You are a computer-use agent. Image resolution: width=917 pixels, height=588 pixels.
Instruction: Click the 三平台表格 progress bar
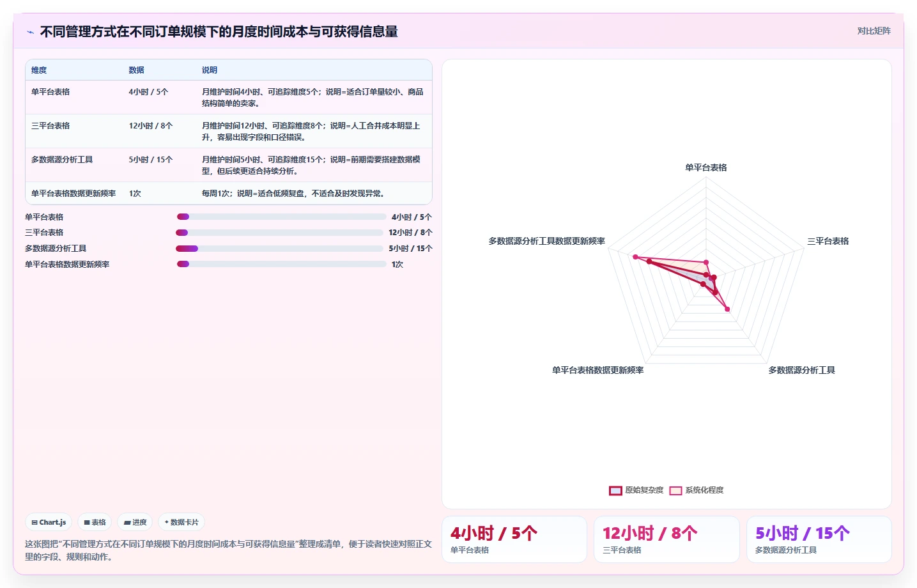[x=279, y=233]
